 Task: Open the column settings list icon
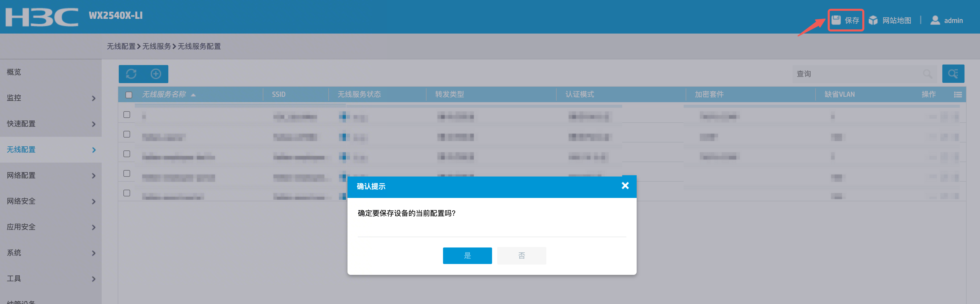(x=958, y=95)
